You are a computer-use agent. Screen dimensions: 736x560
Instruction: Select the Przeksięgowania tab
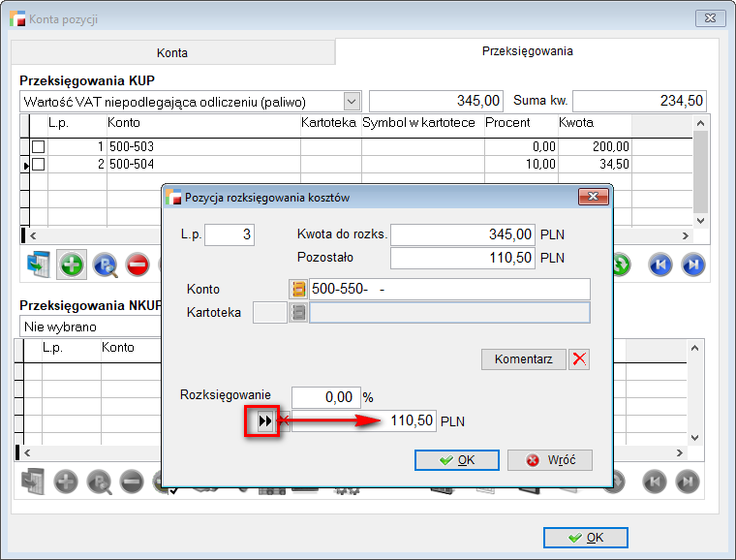[527, 51]
